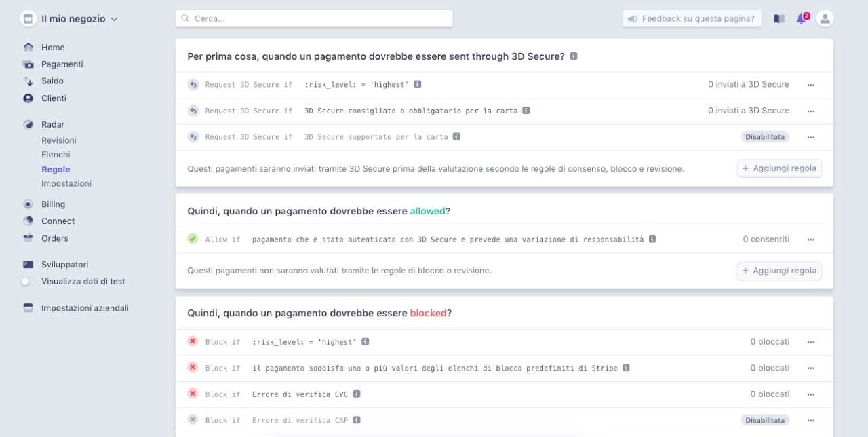Image resolution: width=868 pixels, height=437 pixels.
Task: Open options menu for '3D Secure supportato' rule
Action: pos(811,137)
